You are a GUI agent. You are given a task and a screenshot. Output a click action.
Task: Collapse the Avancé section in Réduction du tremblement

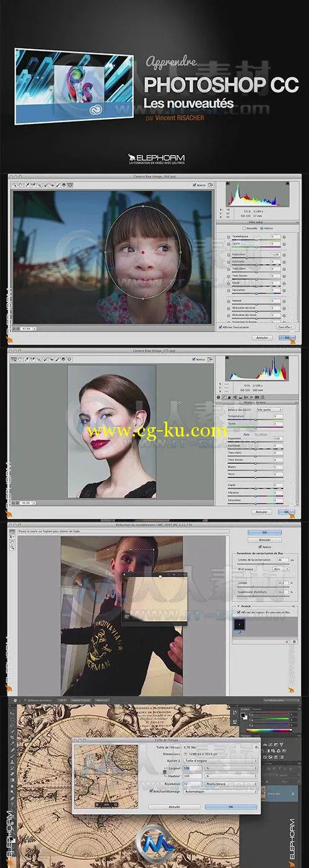(x=238, y=606)
